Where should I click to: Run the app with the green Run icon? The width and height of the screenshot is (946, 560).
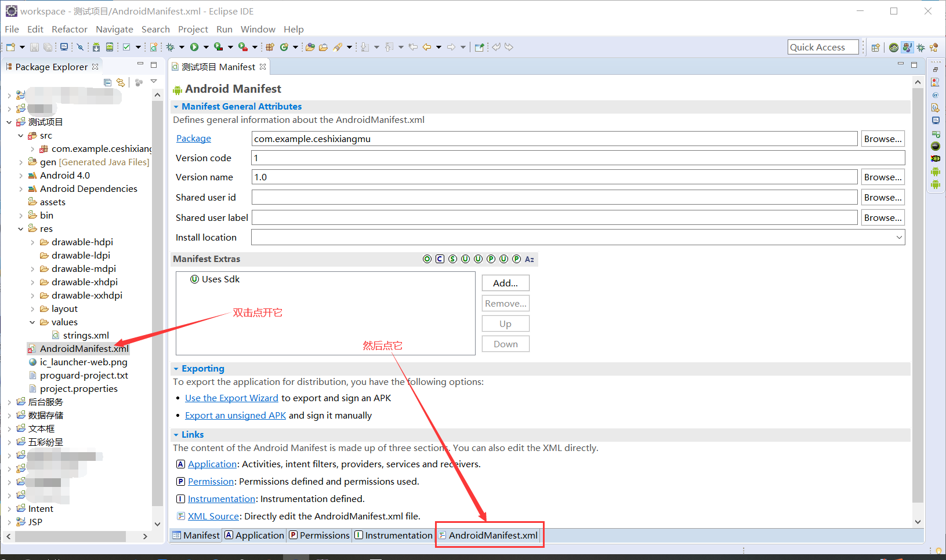click(x=194, y=47)
